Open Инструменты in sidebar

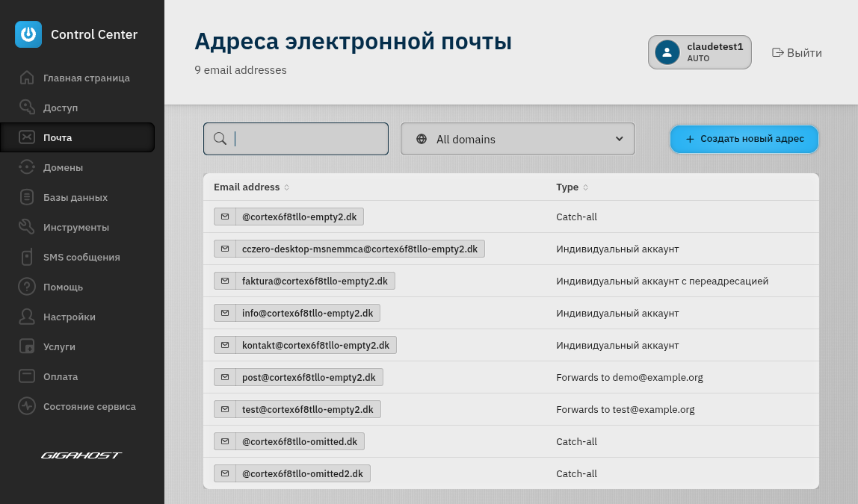click(x=77, y=227)
